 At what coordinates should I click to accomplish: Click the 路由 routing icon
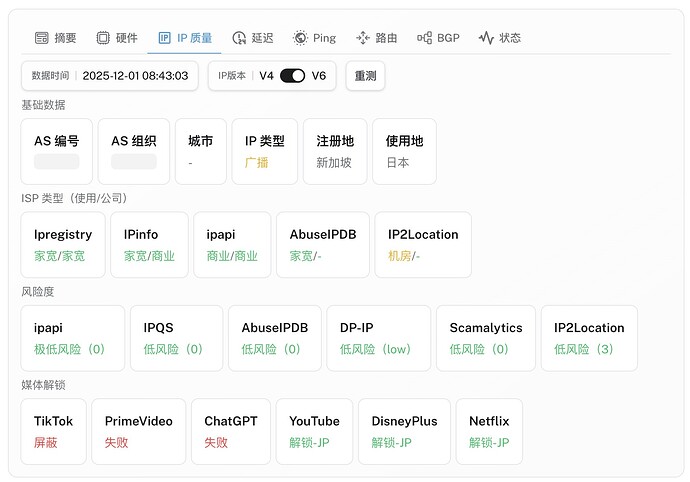[363, 38]
